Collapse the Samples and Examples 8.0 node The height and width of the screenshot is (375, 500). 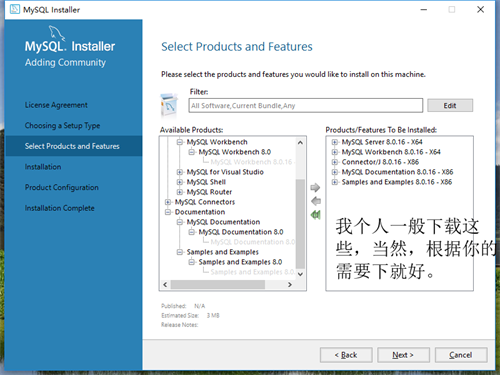tap(191, 262)
